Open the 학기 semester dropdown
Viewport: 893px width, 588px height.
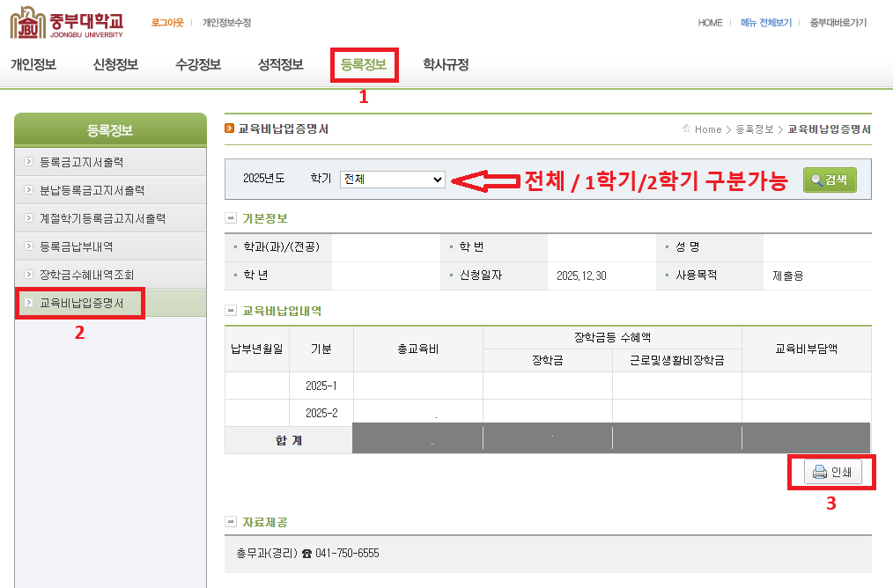394,179
